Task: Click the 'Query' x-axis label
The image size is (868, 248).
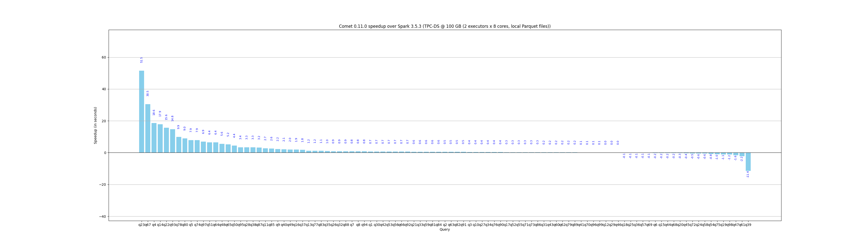Action: tap(445, 229)
